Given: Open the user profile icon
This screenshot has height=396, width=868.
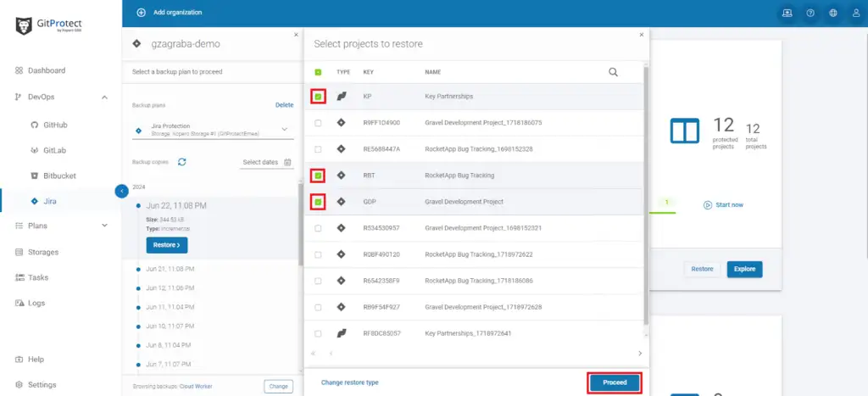Looking at the screenshot, I should 856,14.
